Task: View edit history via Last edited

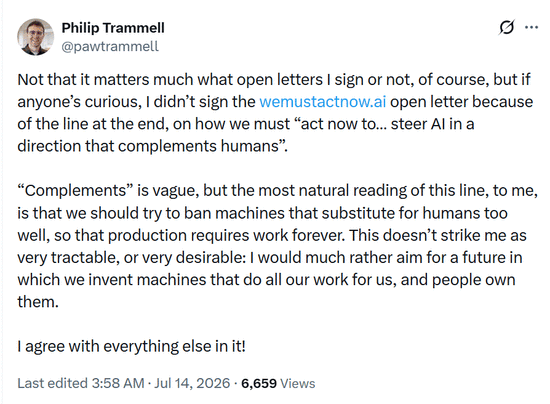Action: coord(52,383)
